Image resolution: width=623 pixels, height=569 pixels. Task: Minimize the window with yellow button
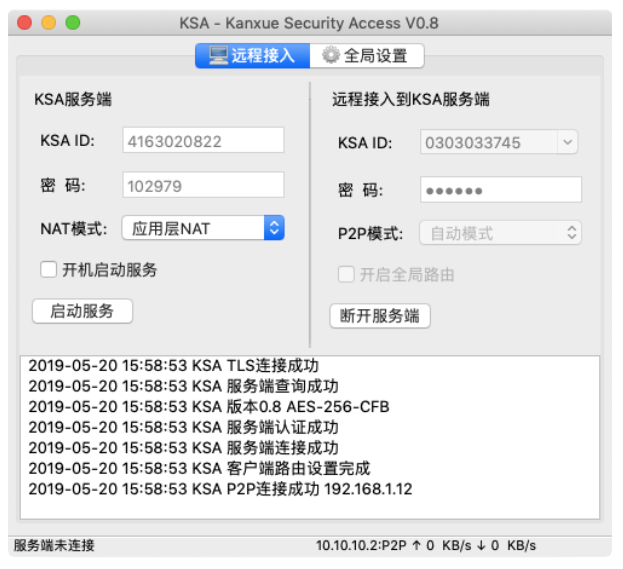coord(49,22)
